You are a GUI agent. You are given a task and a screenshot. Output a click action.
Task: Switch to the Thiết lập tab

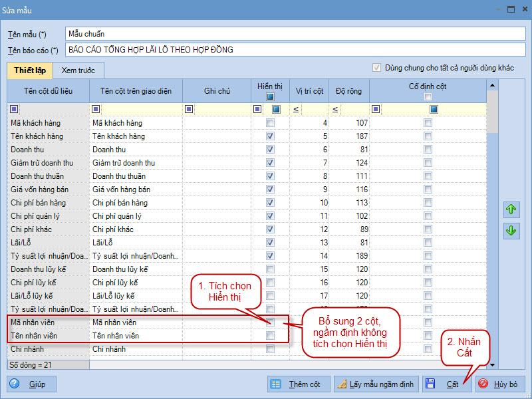(x=30, y=70)
